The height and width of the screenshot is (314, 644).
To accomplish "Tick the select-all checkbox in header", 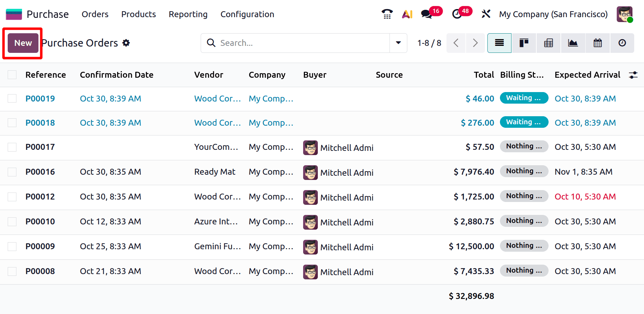I will pyautogui.click(x=12, y=75).
